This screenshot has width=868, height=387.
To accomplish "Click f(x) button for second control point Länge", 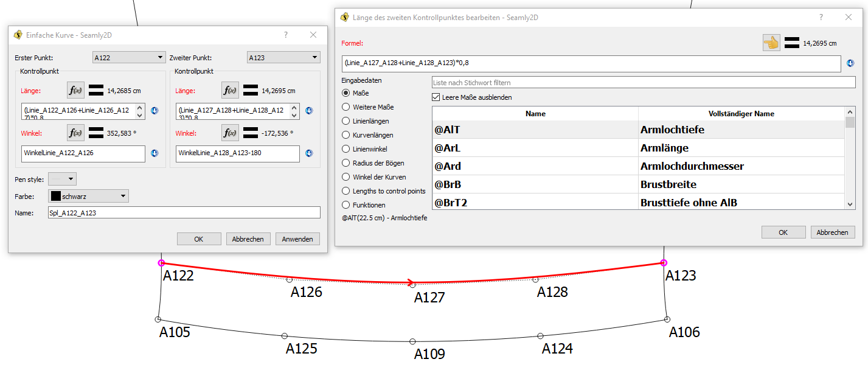I will (x=230, y=91).
